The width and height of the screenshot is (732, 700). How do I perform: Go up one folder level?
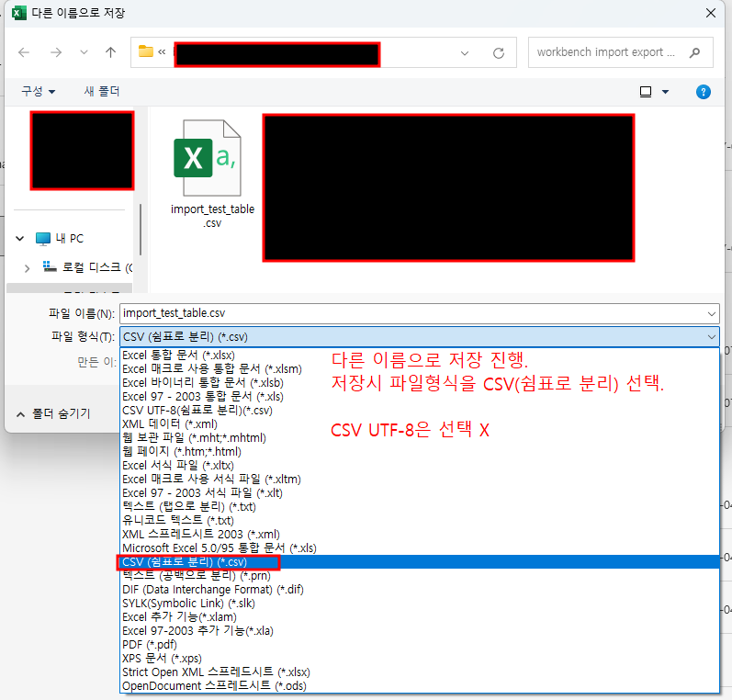pos(110,52)
